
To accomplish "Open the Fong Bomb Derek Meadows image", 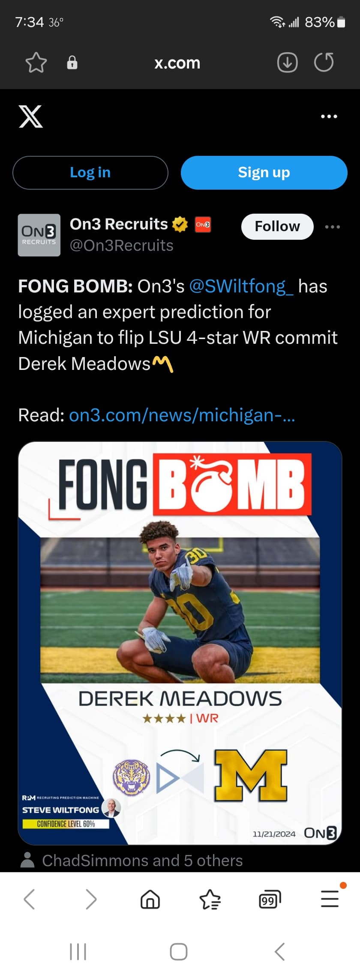I will pos(180,642).
